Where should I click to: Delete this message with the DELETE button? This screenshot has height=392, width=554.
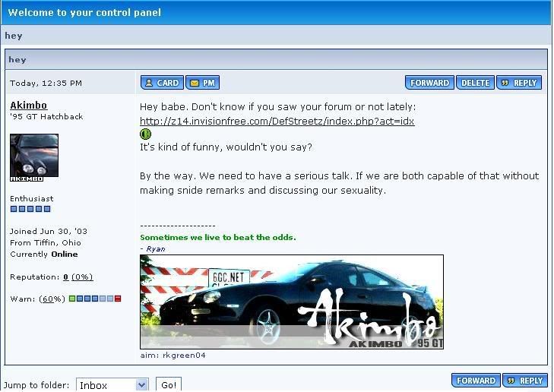click(475, 83)
